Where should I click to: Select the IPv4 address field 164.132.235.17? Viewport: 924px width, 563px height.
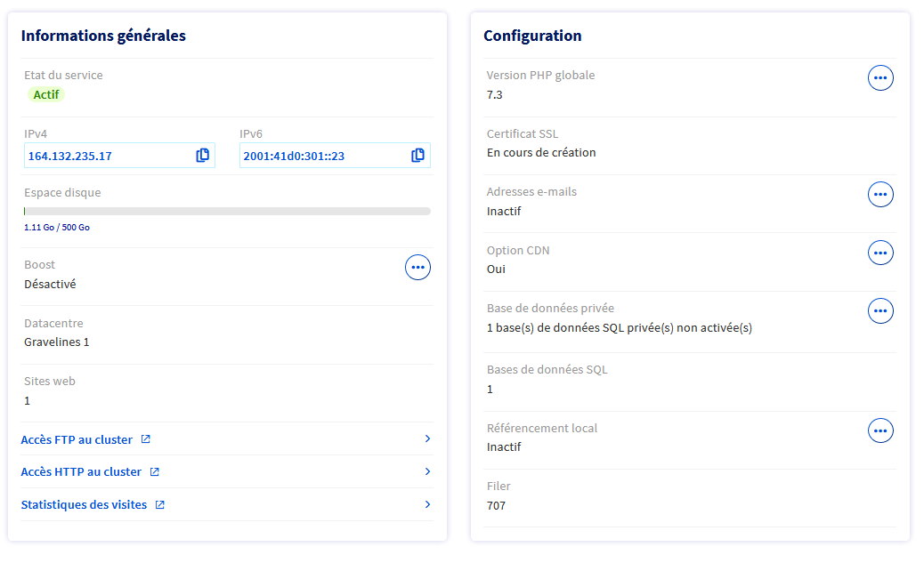point(107,156)
